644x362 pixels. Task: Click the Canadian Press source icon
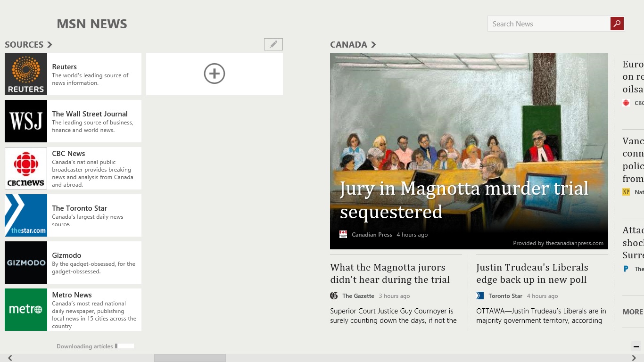coord(343,234)
